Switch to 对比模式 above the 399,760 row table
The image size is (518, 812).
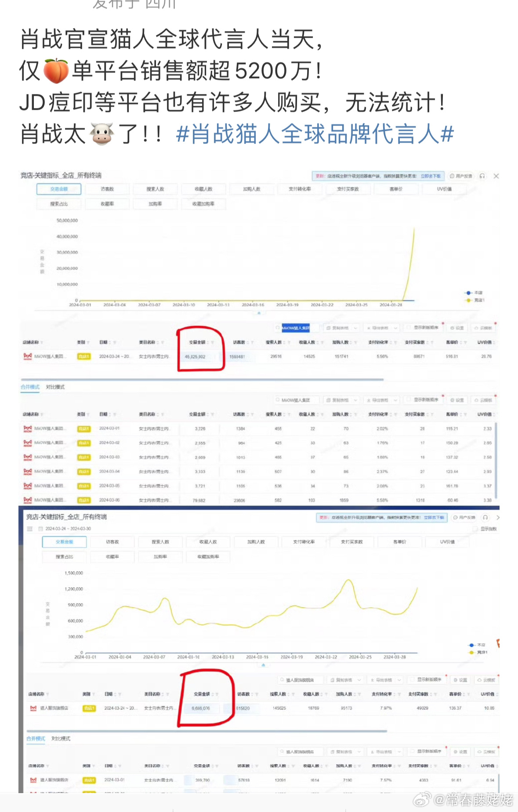(61, 739)
